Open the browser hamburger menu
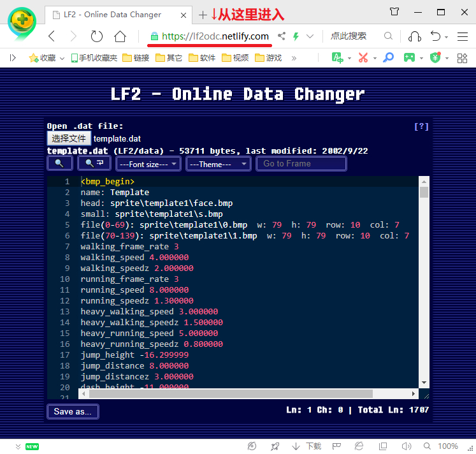The height and width of the screenshot is (454, 476). pyautogui.click(x=463, y=36)
